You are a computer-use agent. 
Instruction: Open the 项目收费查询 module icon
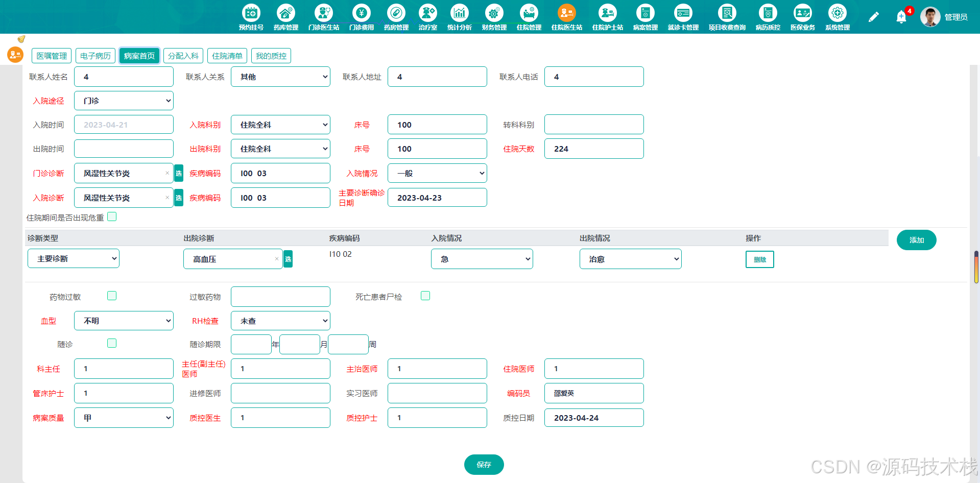[727, 13]
